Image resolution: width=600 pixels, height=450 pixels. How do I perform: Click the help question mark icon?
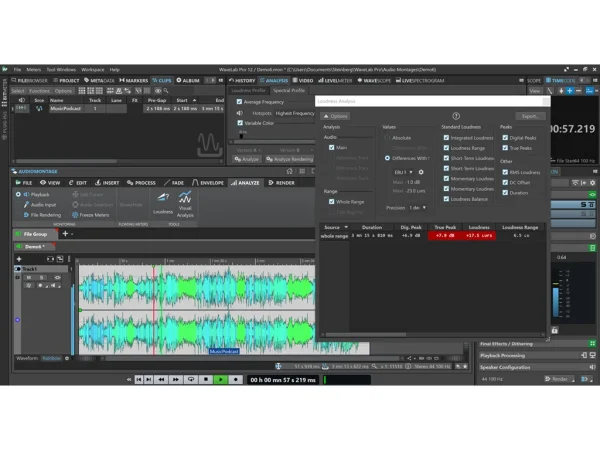point(456,116)
